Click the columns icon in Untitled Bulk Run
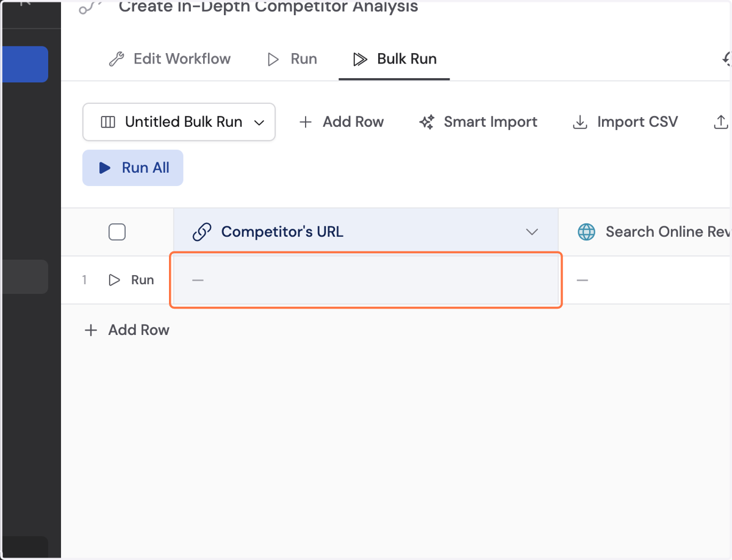 coord(108,122)
